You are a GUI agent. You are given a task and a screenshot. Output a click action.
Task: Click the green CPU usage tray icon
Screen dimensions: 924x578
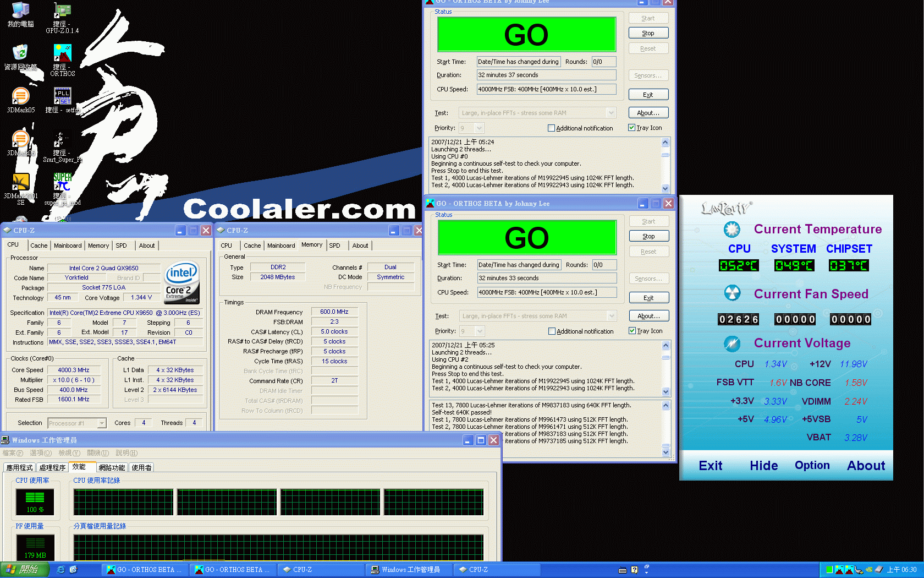(x=829, y=570)
